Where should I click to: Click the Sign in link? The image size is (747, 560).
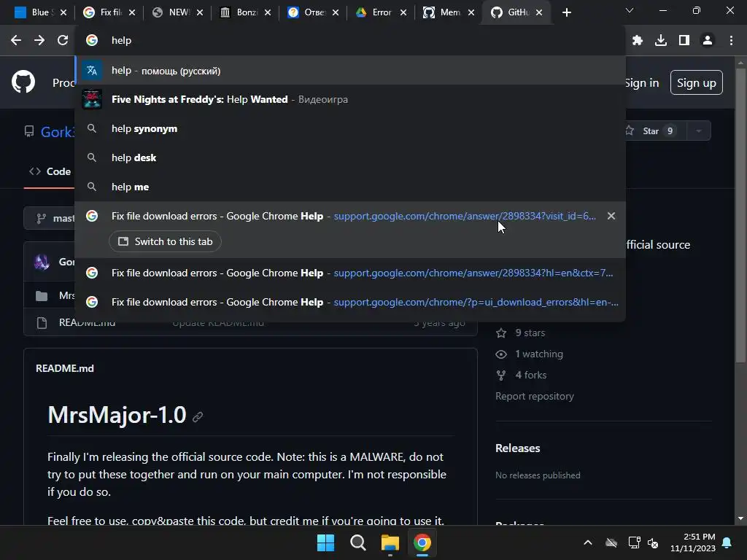coord(642,83)
